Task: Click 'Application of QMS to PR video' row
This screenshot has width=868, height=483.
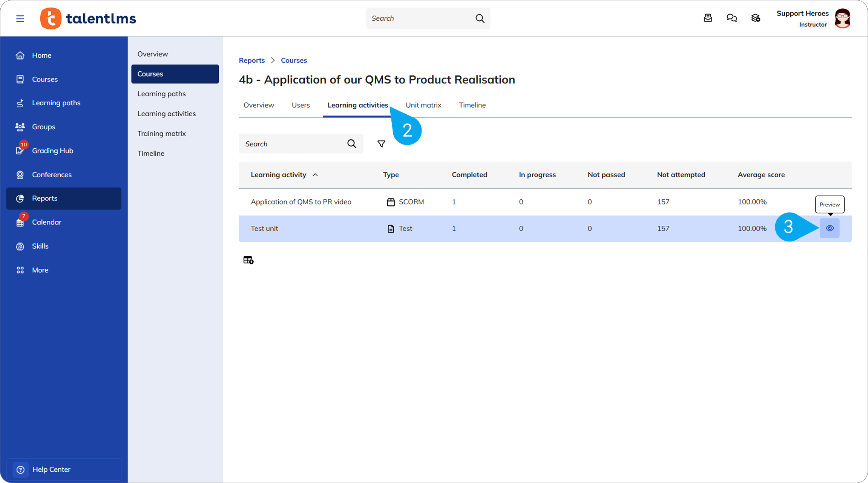Action: click(545, 202)
